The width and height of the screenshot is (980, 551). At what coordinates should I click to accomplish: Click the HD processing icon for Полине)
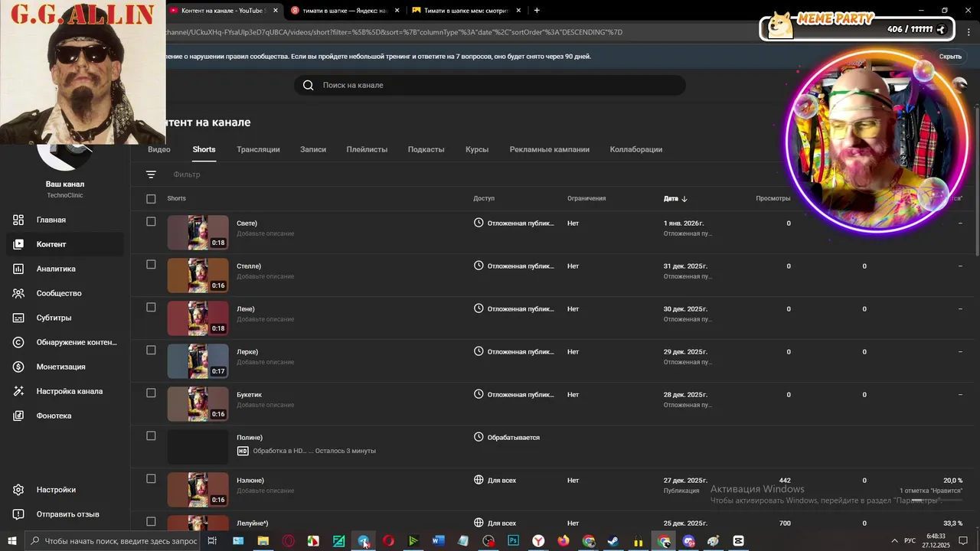click(x=243, y=451)
